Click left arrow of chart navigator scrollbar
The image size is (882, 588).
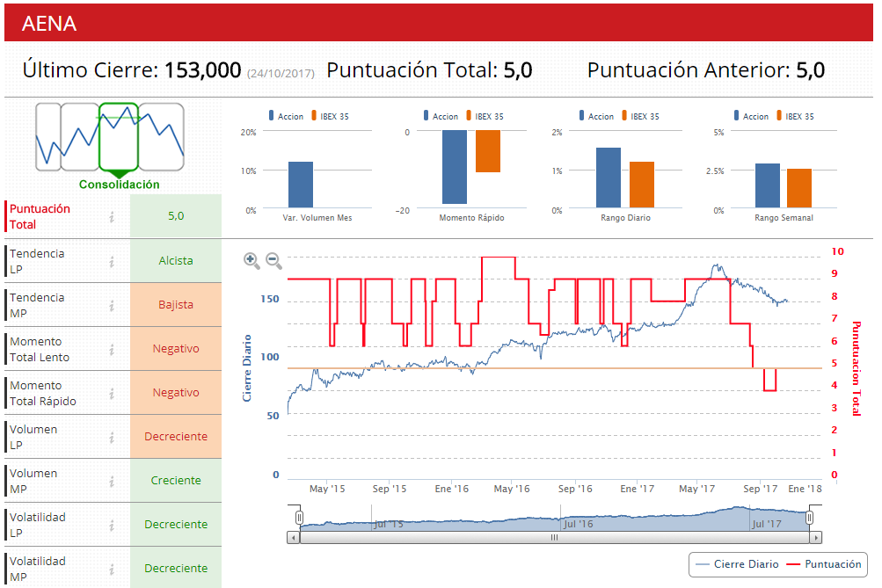pyautogui.click(x=293, y=537)
